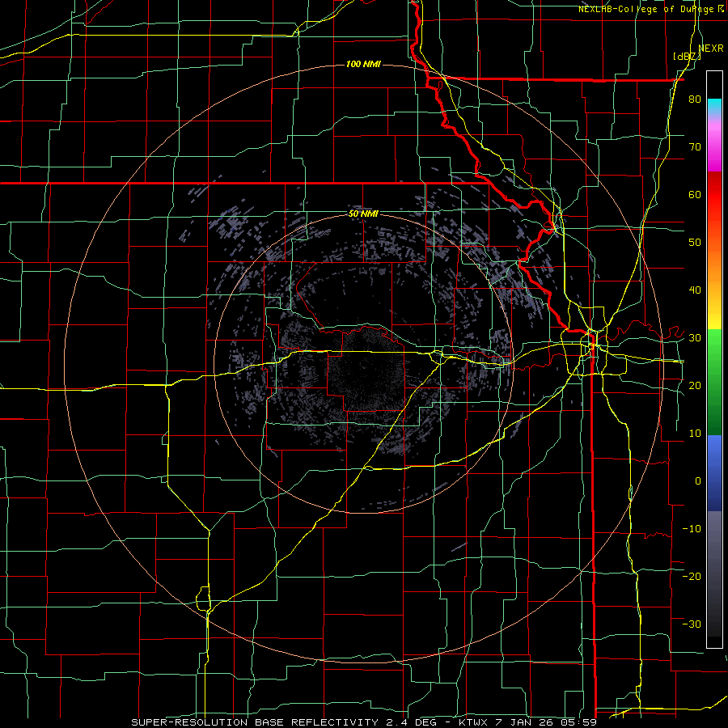Click the 0 value on reflectivity scale
728x728 pixels.
698,481
